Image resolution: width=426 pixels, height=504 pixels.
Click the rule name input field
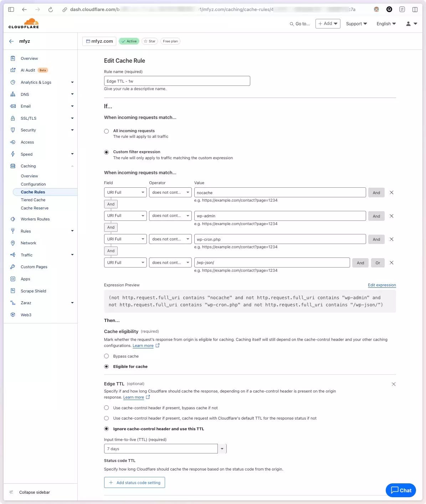(177, 81)
